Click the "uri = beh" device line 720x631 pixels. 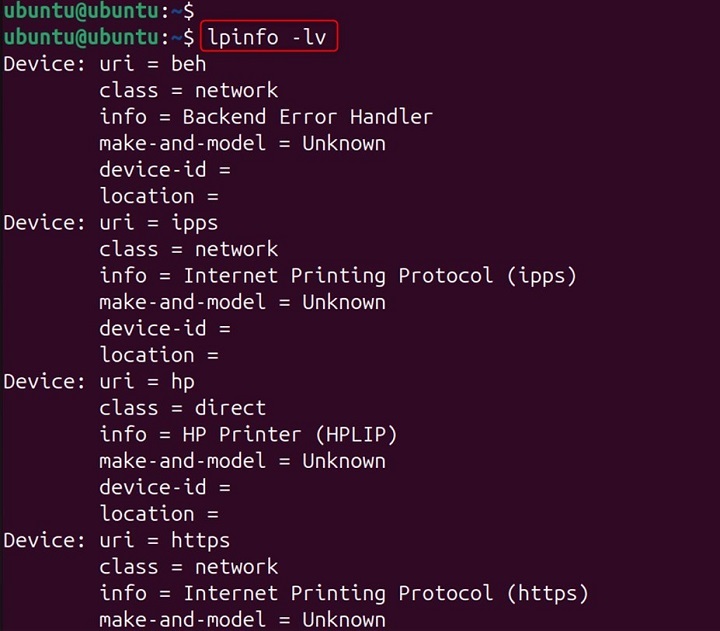(152, 63)
